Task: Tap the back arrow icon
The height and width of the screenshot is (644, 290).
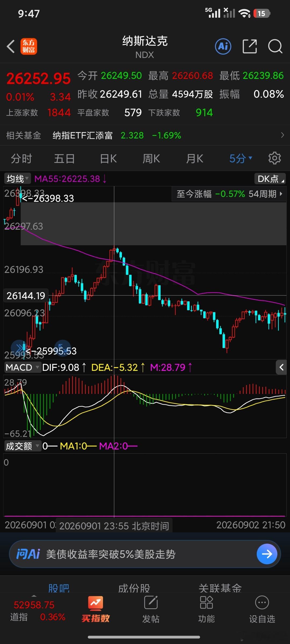Action: [11, 46]
